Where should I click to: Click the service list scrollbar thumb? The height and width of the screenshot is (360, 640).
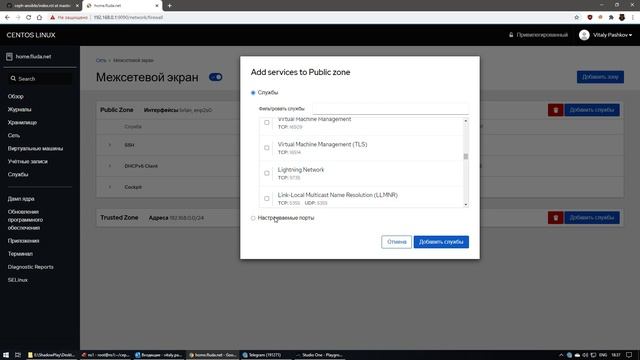(x=466, y=156)
